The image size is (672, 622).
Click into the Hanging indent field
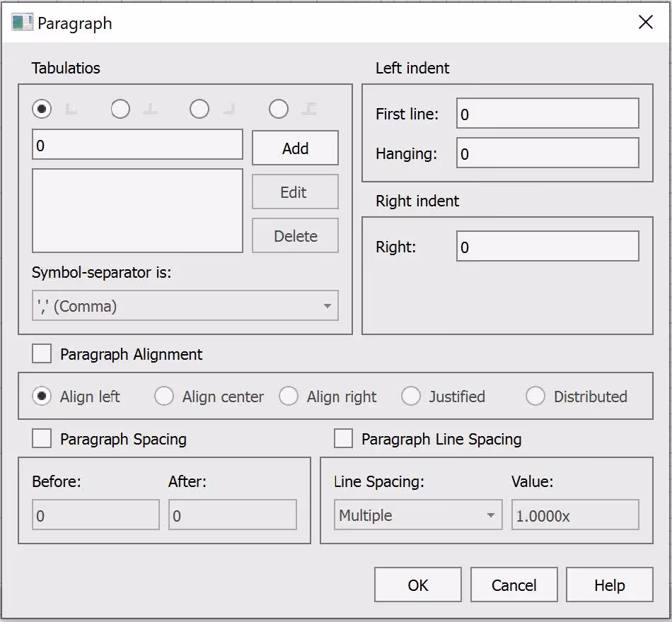pos(548,153)
